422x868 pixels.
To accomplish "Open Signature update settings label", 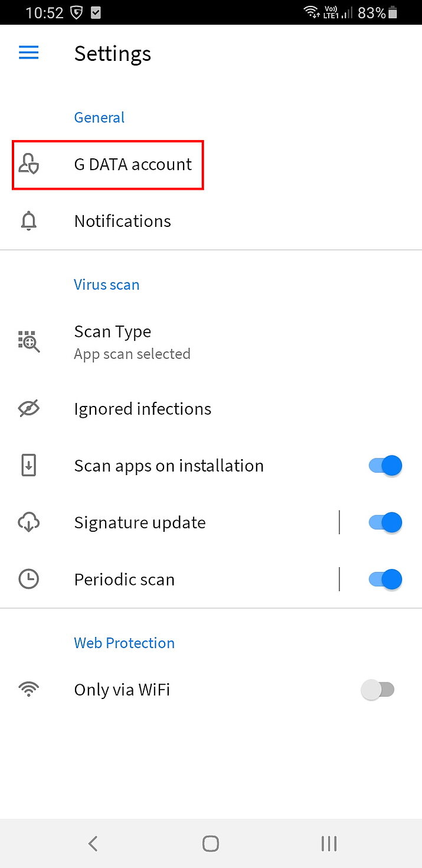I will pyautogui.click(x=140, y=522).
